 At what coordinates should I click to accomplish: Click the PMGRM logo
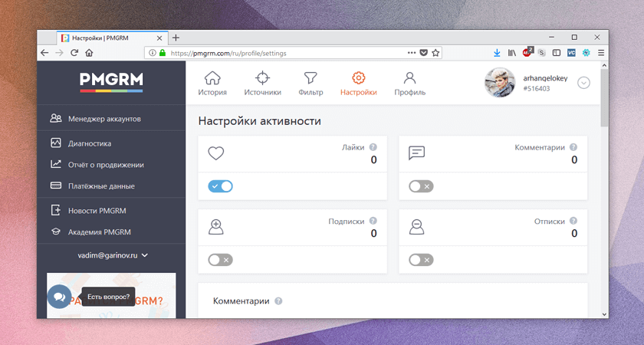pos(111,82)
